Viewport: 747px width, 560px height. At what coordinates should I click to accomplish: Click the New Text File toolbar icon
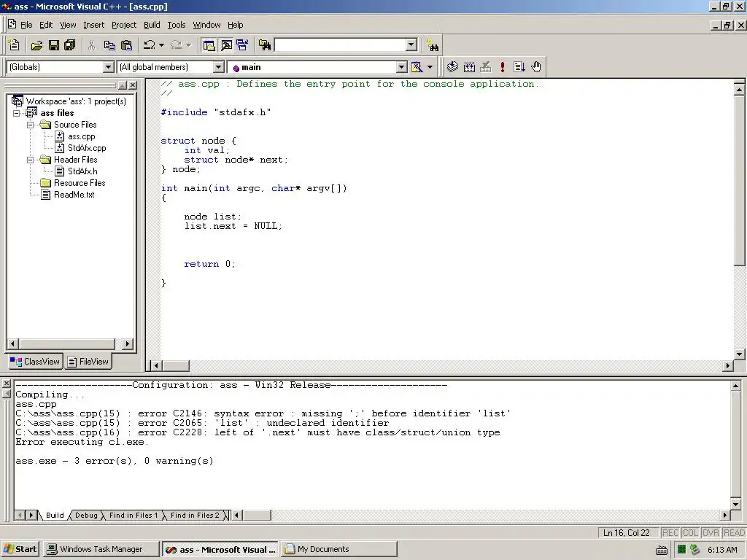click(x=14, y=45)
